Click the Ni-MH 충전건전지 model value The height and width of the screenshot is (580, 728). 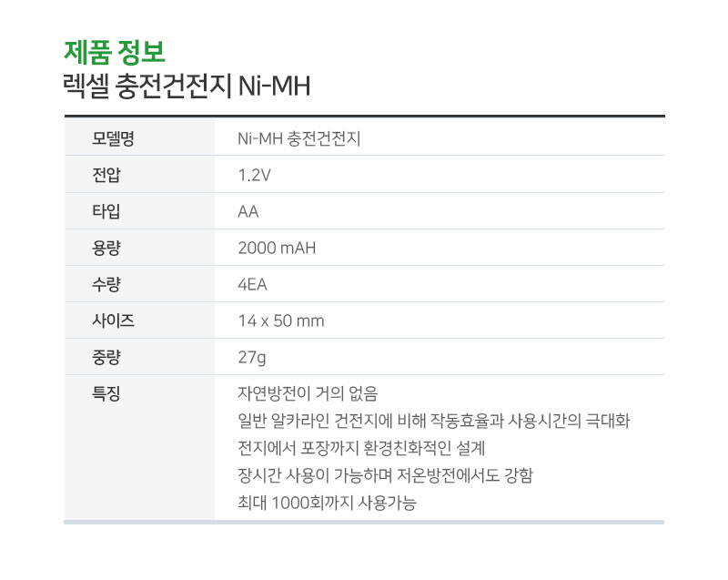(299, 138)
